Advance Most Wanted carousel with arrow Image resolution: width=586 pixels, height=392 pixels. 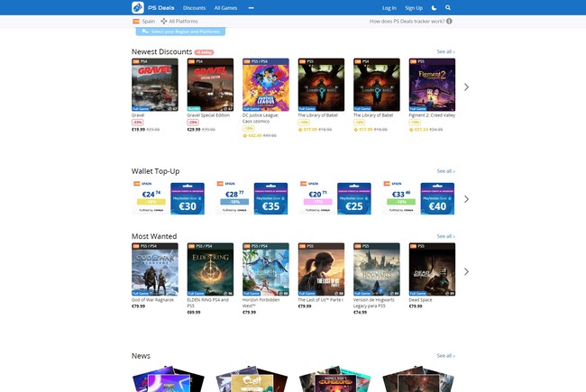466,271
